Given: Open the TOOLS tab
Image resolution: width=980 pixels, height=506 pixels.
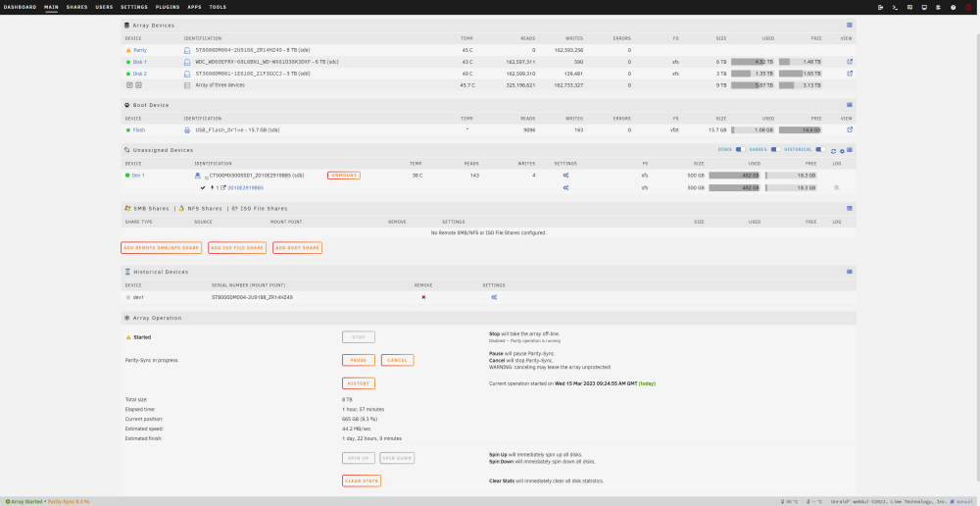Looking at the screenshot, I should [x=218, y=8].
